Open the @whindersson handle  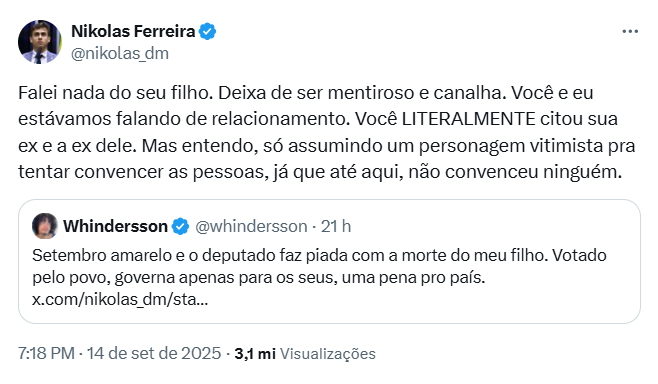click(251, 227)
